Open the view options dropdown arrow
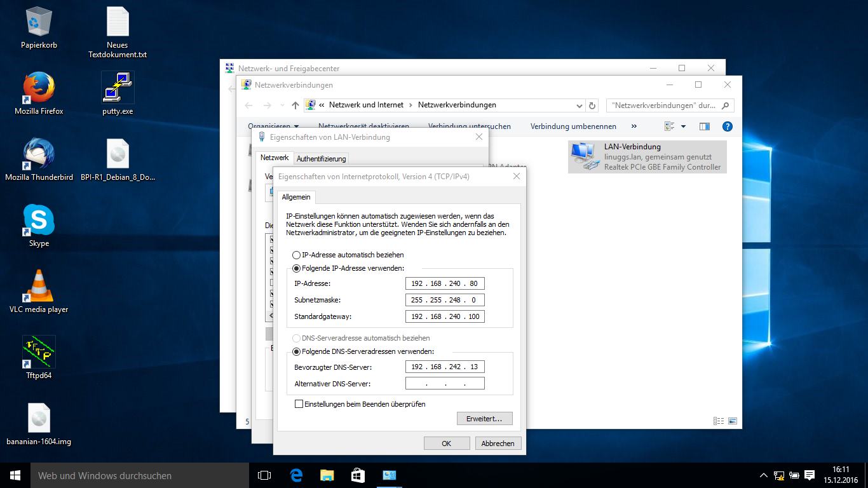The width and height of the screenshot is (868, 488). pos(684,126)
